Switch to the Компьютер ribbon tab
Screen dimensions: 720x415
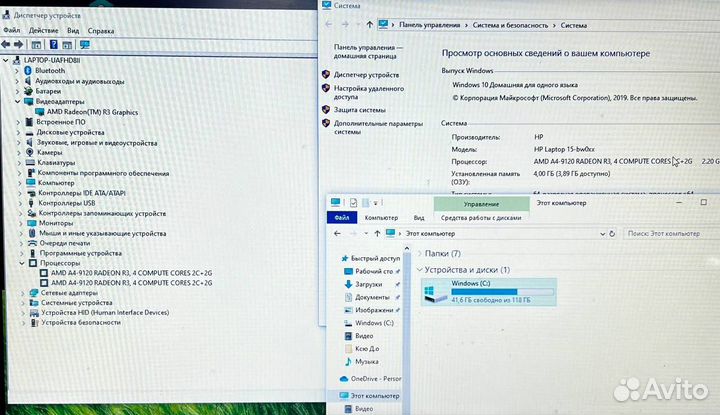click(x=381, y=218)
